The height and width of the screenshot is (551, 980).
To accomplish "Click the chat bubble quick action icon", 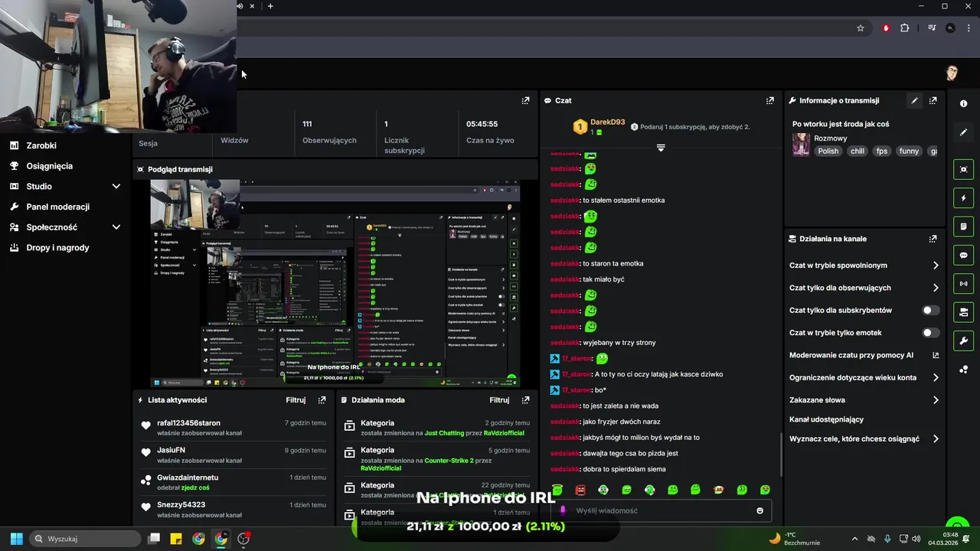I will (963, 255).
